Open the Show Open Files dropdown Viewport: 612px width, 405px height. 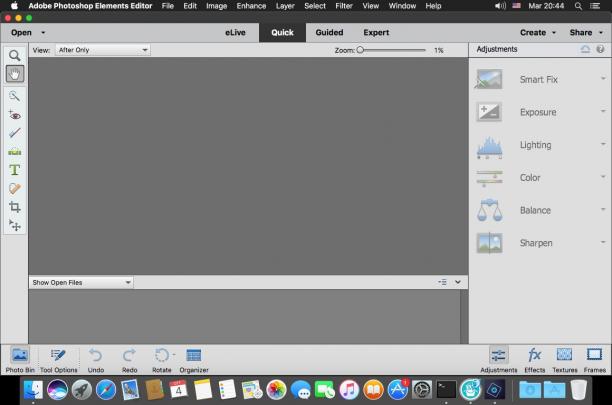tap(81, 282)
